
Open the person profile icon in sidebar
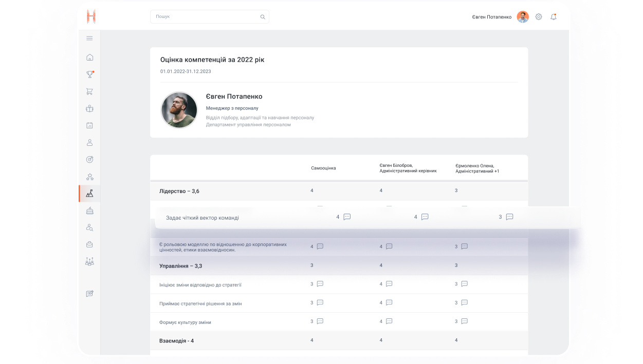click(90, 143)
